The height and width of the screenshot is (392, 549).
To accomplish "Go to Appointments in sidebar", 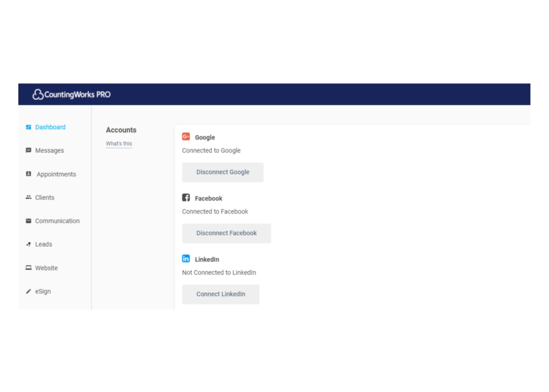I will (x=56, y=174).
